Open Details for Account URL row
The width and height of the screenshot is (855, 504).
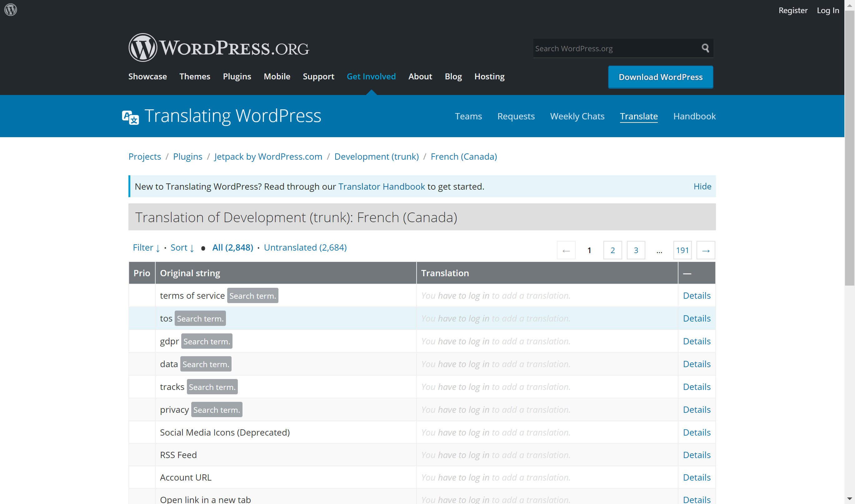697,477
